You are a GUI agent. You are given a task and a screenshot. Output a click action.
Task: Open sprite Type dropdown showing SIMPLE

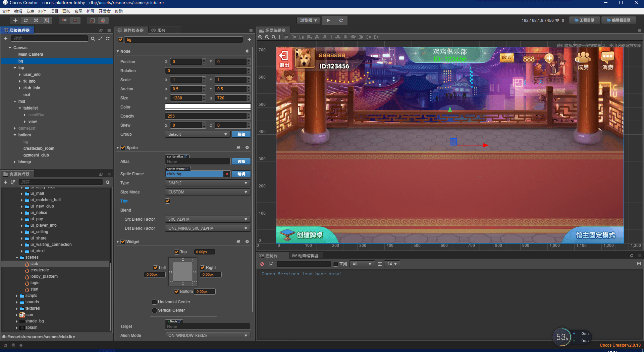tap(208, 183)
